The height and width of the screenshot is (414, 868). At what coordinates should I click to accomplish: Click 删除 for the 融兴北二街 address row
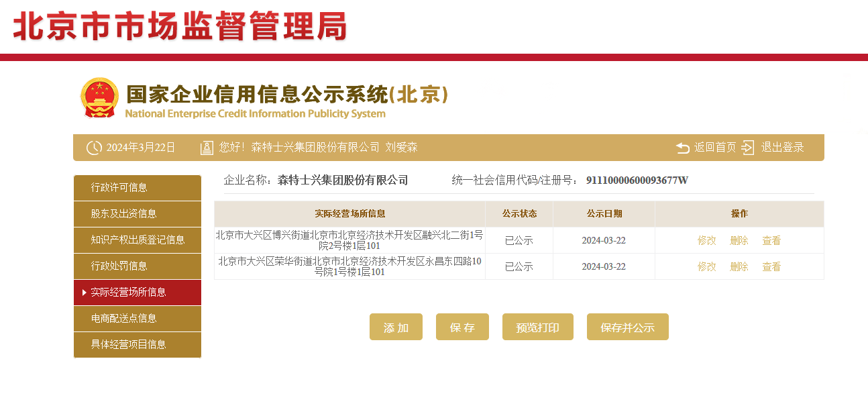tap(739, 241)
